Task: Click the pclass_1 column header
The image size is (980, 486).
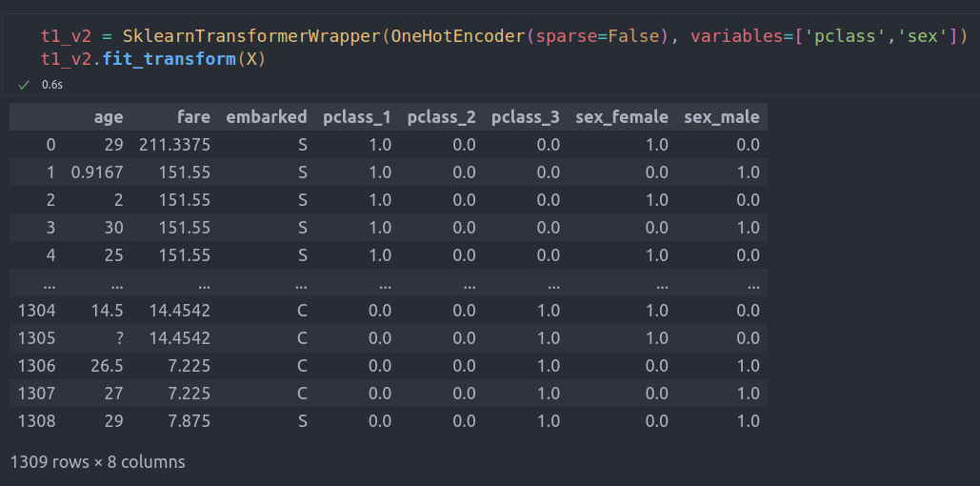Action: tap(357, 117)
